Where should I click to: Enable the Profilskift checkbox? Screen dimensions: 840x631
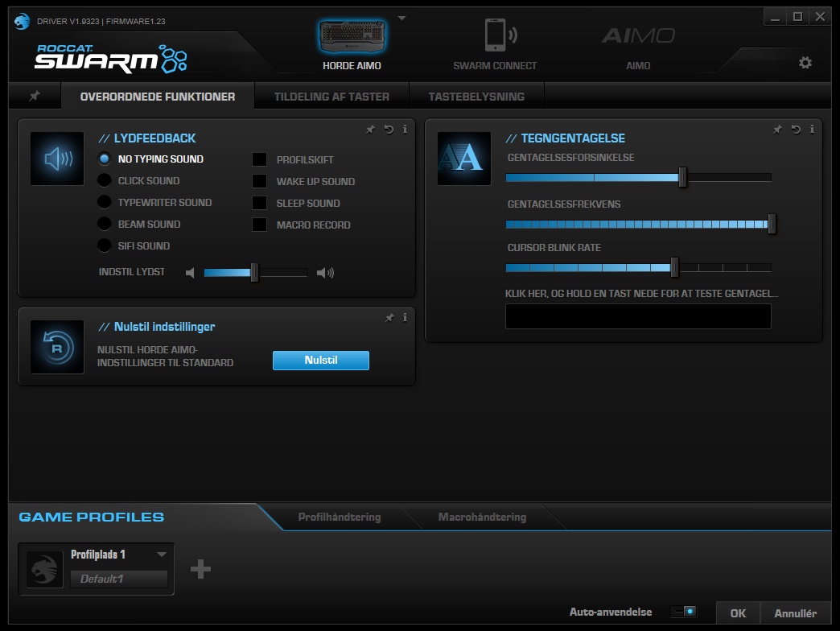(x=259, y=159)
